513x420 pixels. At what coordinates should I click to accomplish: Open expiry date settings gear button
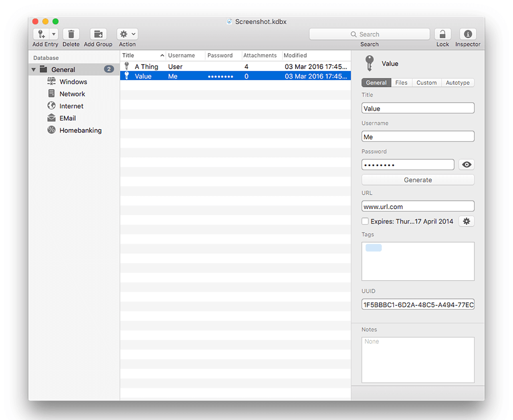[x=467, y=221]
